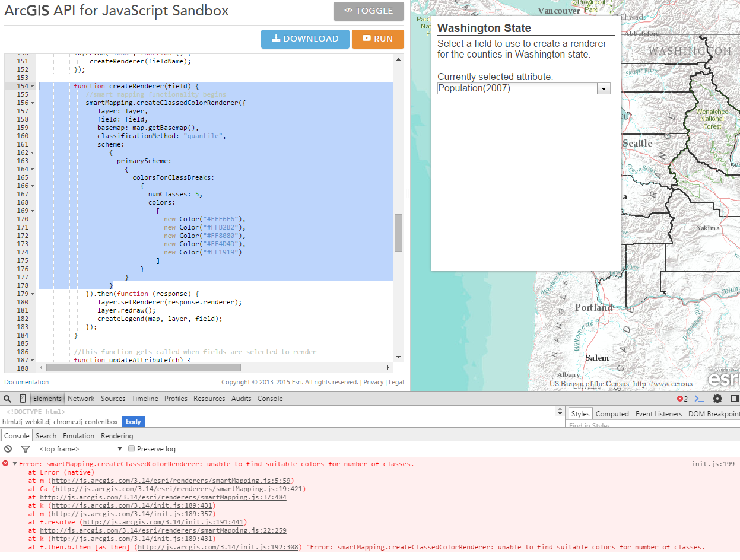The width and height of the screenshot is (740, 560).
Task: Toggle the console drawer prompt icon
Action: [x=700, y=399]
